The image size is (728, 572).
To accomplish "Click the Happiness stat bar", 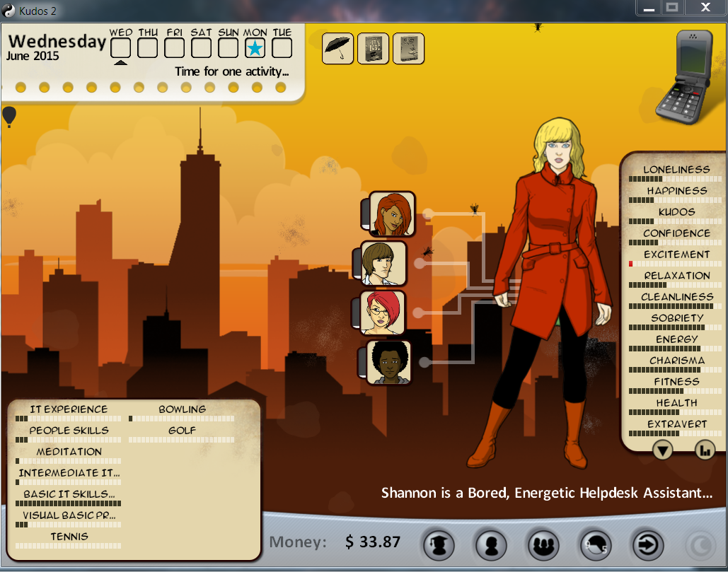I will [676, 200].
